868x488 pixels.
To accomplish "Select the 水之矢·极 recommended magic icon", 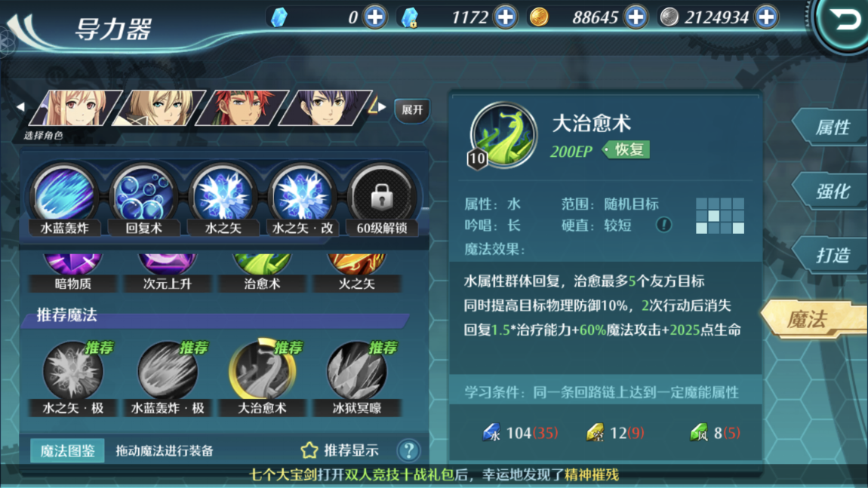I will point(73,370).
